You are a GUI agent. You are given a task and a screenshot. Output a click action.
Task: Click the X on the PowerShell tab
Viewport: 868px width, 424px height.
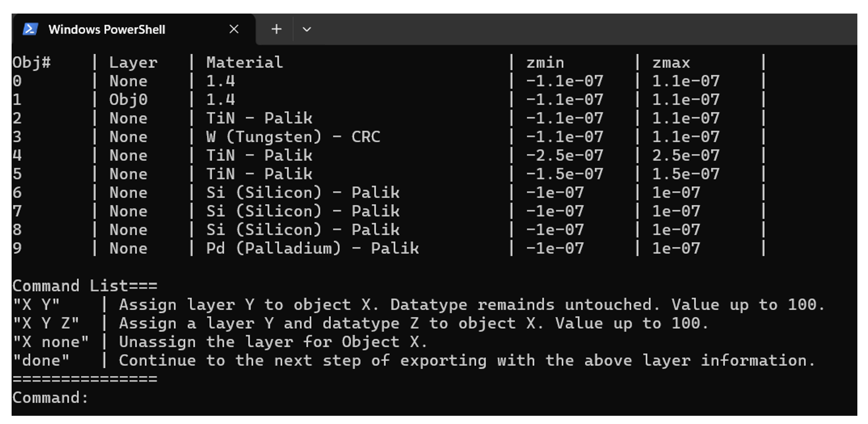pyautogui.click(x=234, y=29)
